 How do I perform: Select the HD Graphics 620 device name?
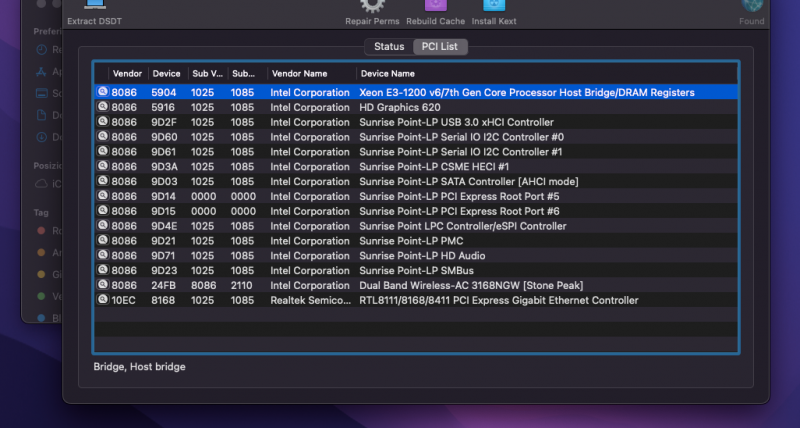click(x=399, y=108)
